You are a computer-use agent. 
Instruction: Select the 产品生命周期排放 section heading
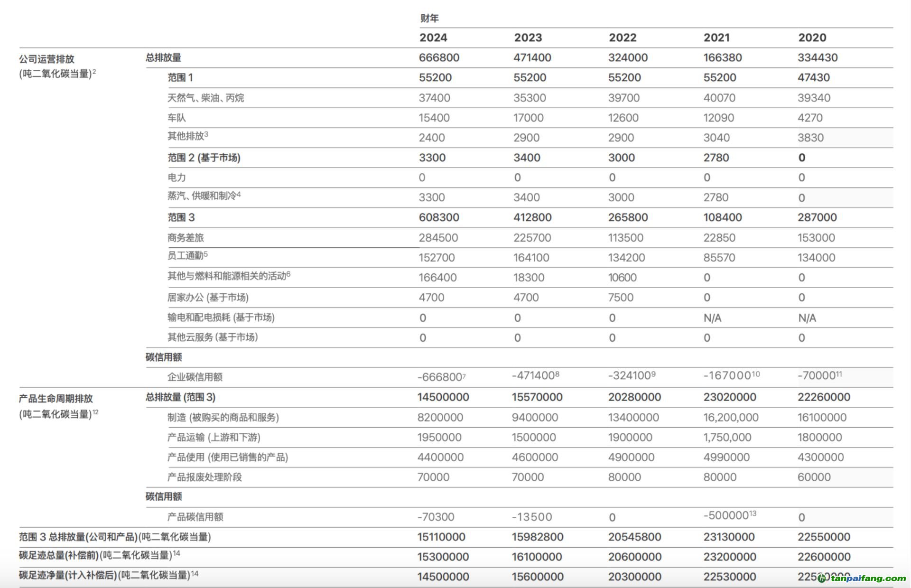click(56, 399)
